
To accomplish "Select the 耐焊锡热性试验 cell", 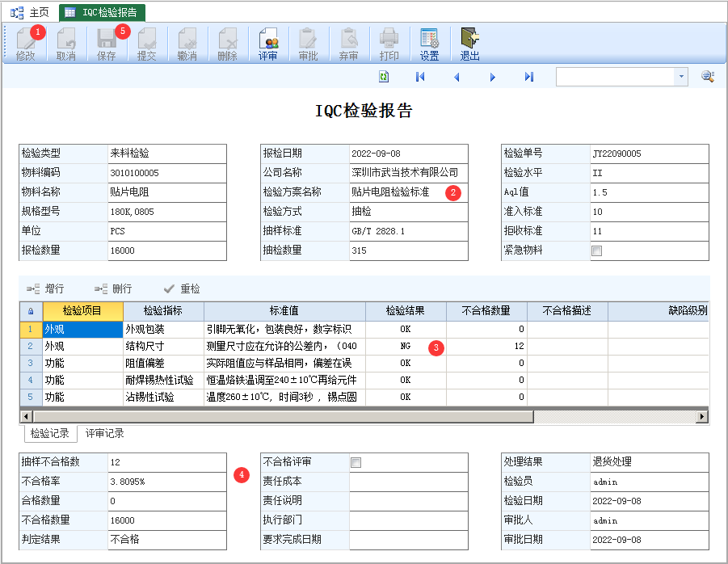I will [x=163, y=381].
